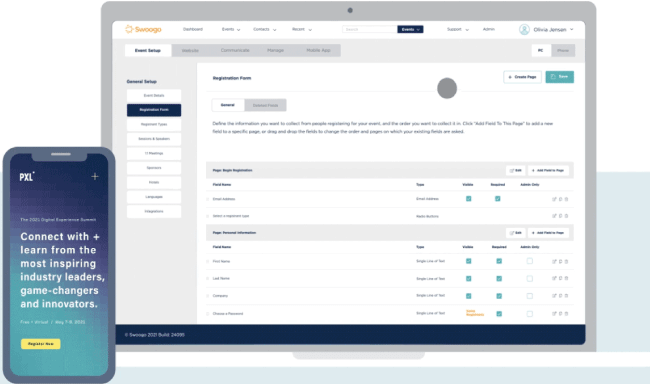Click delete icon for Company row
This screenshot has width=650, height=384.
566,296
